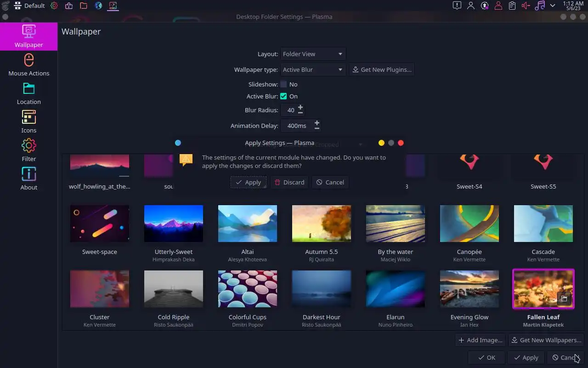This screenshot has width=588, height=368.
Task: Click the red close button of Apply Settings dialog
Action: [401, 143]
